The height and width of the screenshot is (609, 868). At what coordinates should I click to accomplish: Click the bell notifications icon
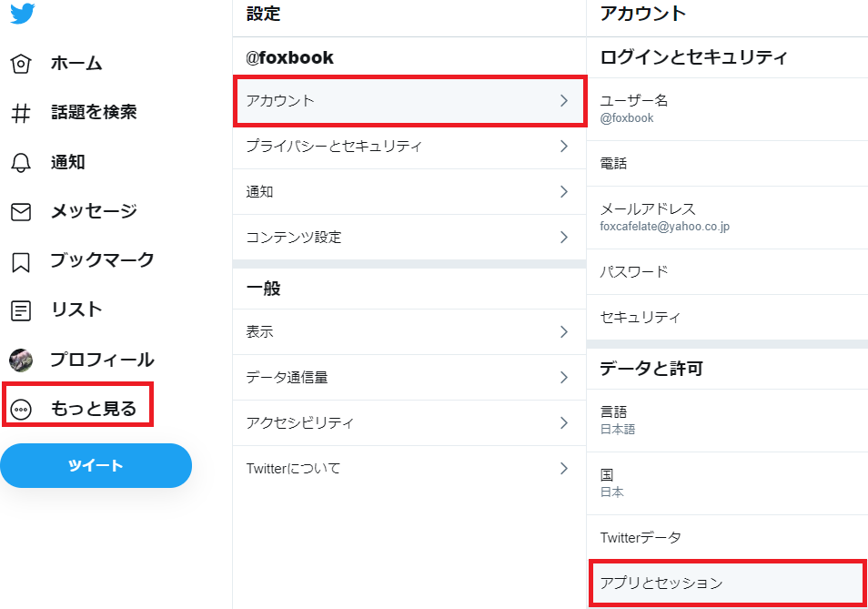click(21, 162)
